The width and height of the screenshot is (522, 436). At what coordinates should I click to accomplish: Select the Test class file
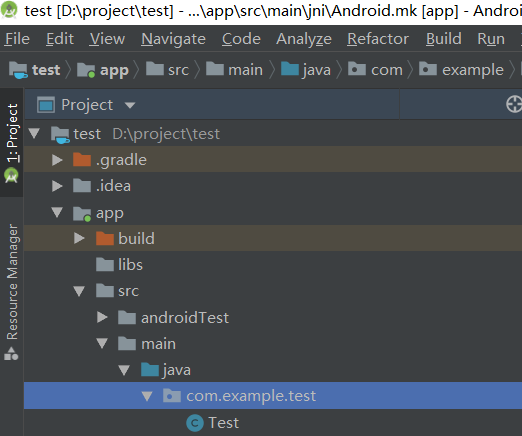(x=273, y=423)
